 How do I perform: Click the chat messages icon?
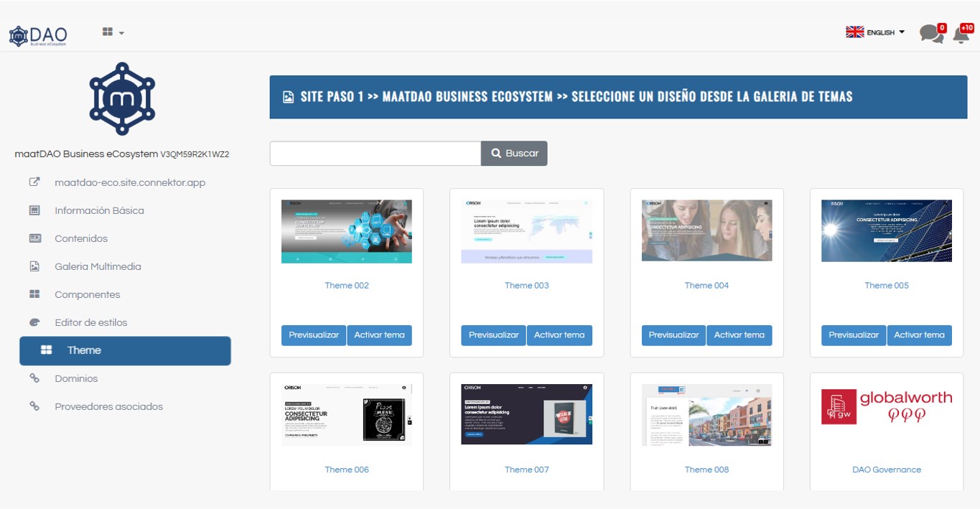[930, 34]
